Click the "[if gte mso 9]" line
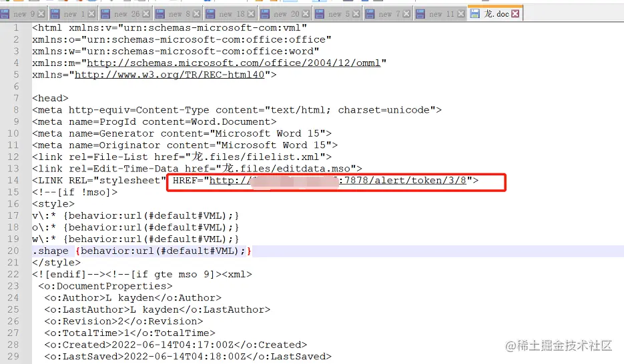 coord(142,275)
